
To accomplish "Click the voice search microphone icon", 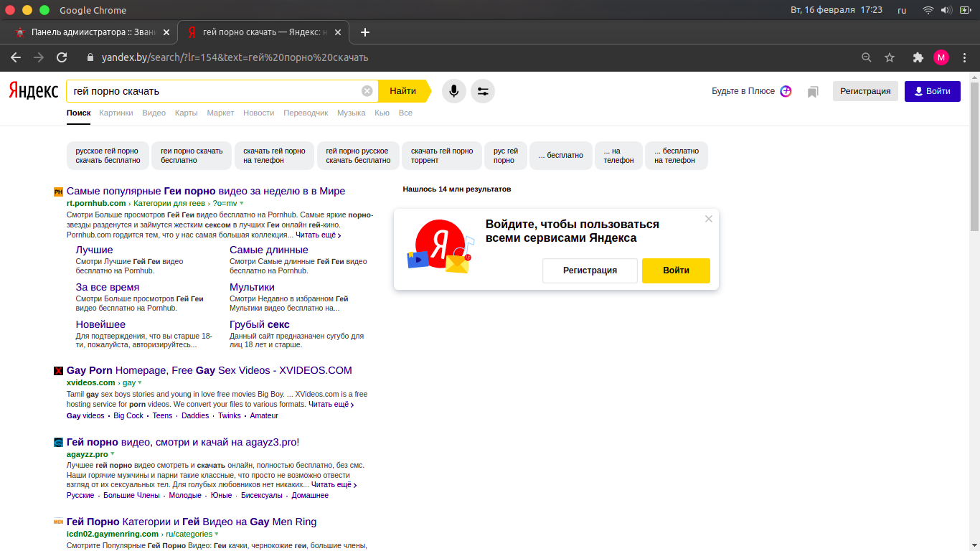I will tap(453, 91).
